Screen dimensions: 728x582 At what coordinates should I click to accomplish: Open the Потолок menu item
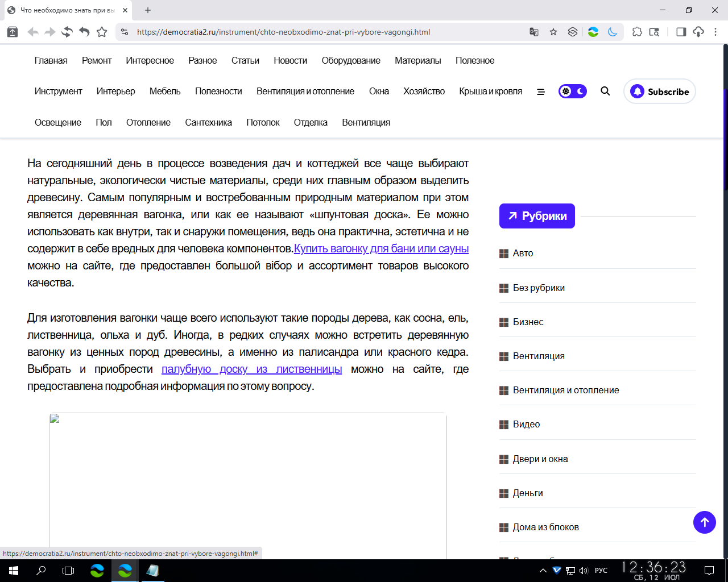263,122
